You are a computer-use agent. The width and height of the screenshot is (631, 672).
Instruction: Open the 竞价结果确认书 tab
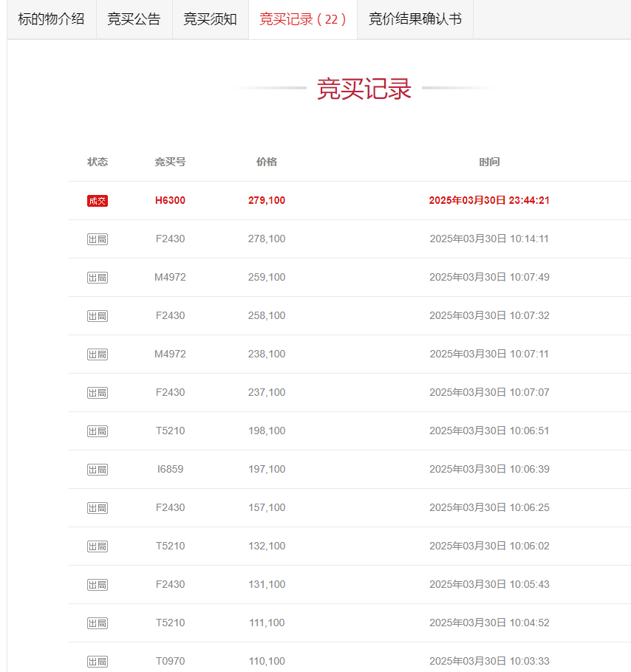click(x=415, y=19)
